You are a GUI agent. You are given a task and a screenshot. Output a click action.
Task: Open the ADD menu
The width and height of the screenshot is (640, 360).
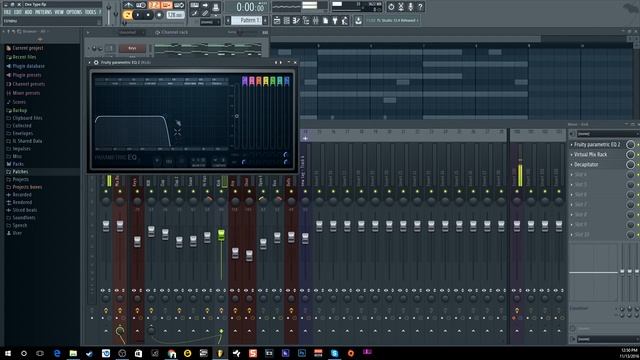28,12
